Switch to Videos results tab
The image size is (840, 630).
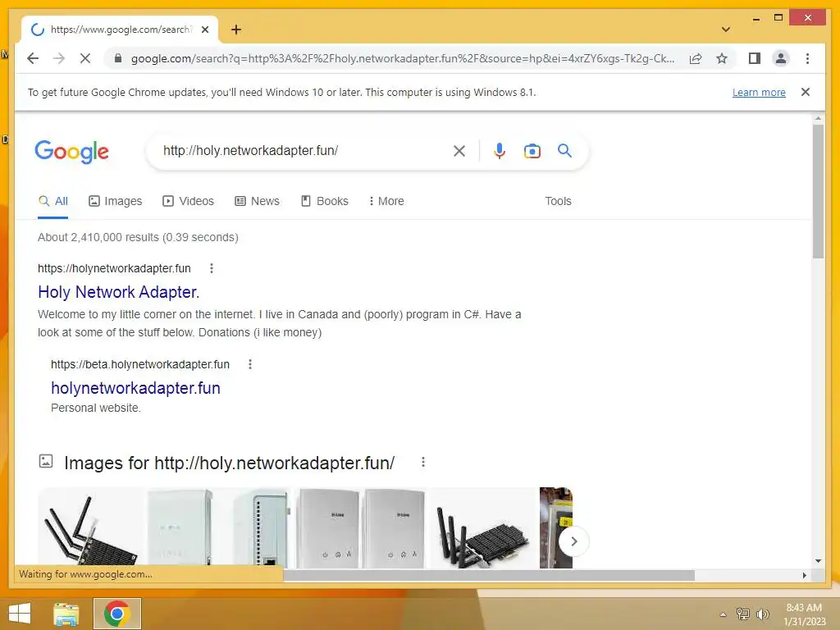(188, 202)
